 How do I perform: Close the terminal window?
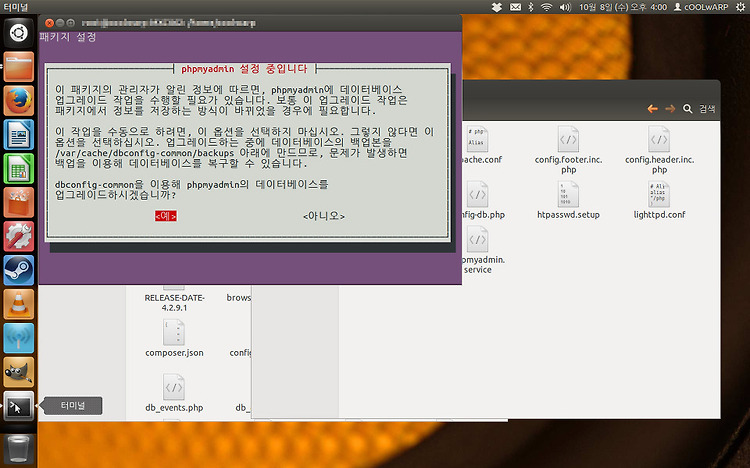[49, 22]
